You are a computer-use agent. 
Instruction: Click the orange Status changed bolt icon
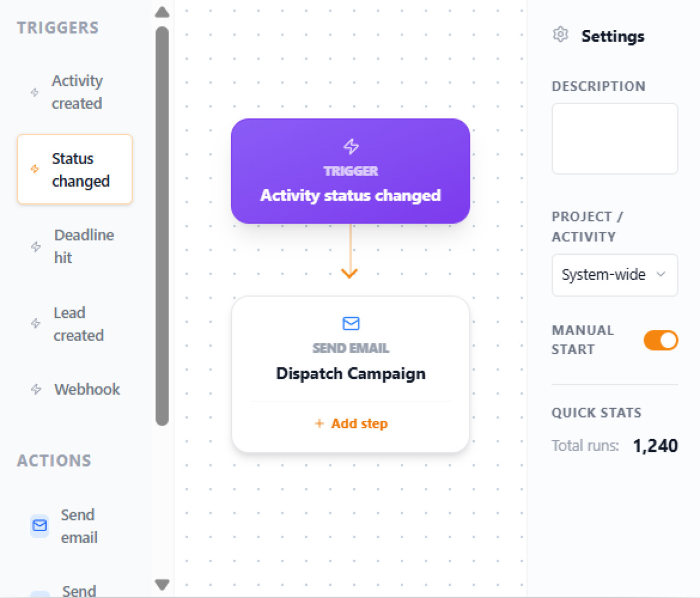tap(35, 169)
